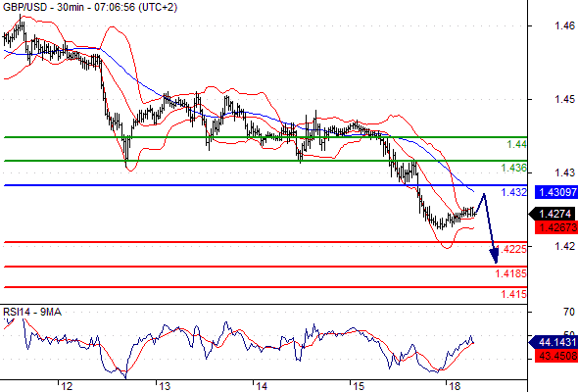Click the 1.432 blue pivot label
The width and height of the screenshot is (578, 392).
coord(514,192)
